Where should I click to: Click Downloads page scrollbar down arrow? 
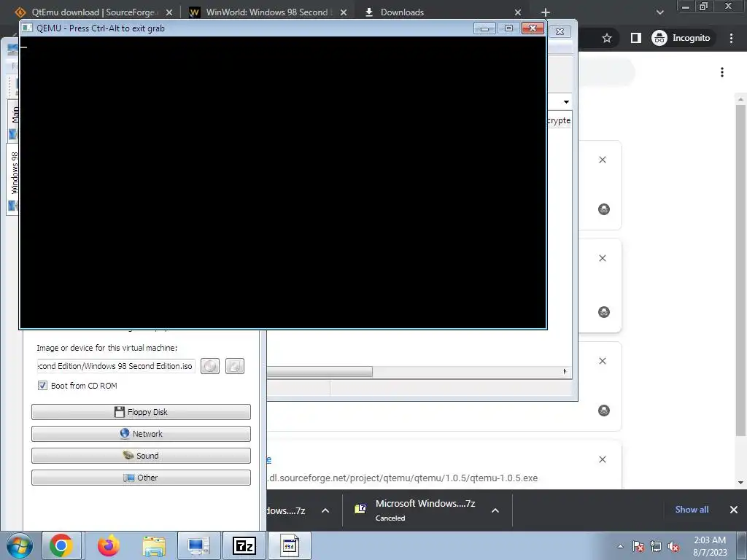tap(740, 483)
